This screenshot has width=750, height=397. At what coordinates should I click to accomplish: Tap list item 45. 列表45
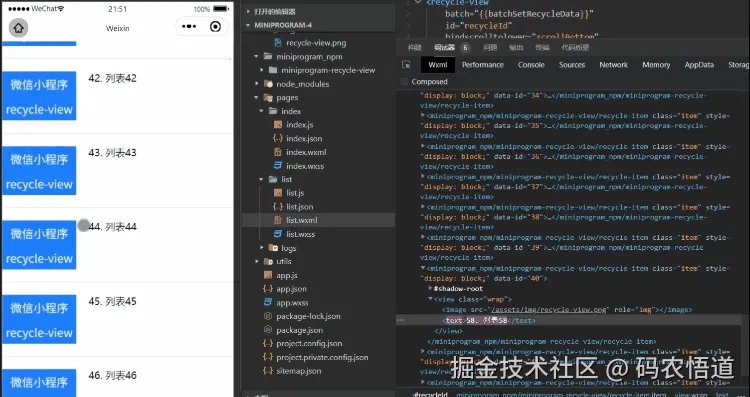[x=112, y=301]
